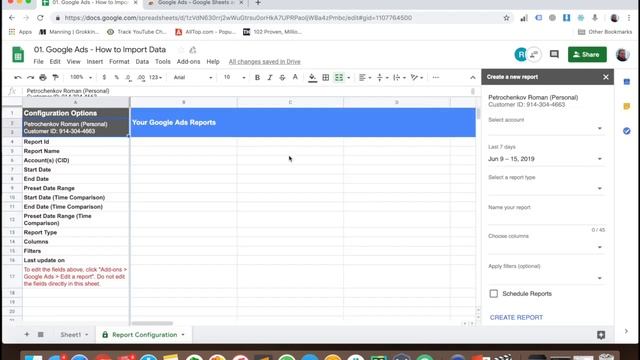This screenshot has height=360, width=640.
Task: Click the Redo toolbar icon
Action: [30, 78]
